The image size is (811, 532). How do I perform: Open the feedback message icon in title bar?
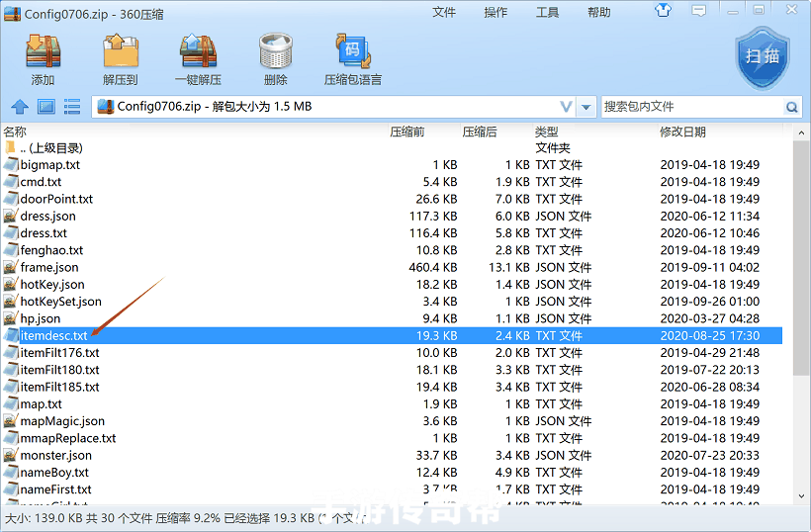[x=699, y=10]
